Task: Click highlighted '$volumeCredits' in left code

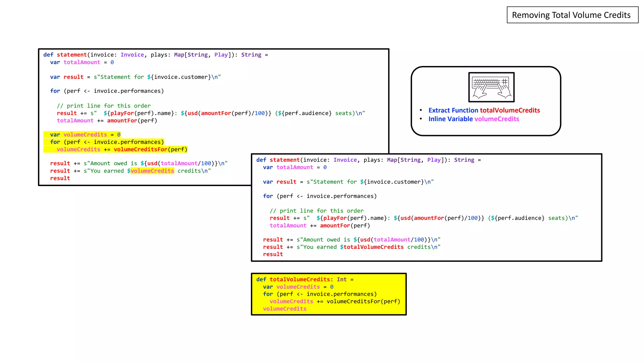Action: 151,171
